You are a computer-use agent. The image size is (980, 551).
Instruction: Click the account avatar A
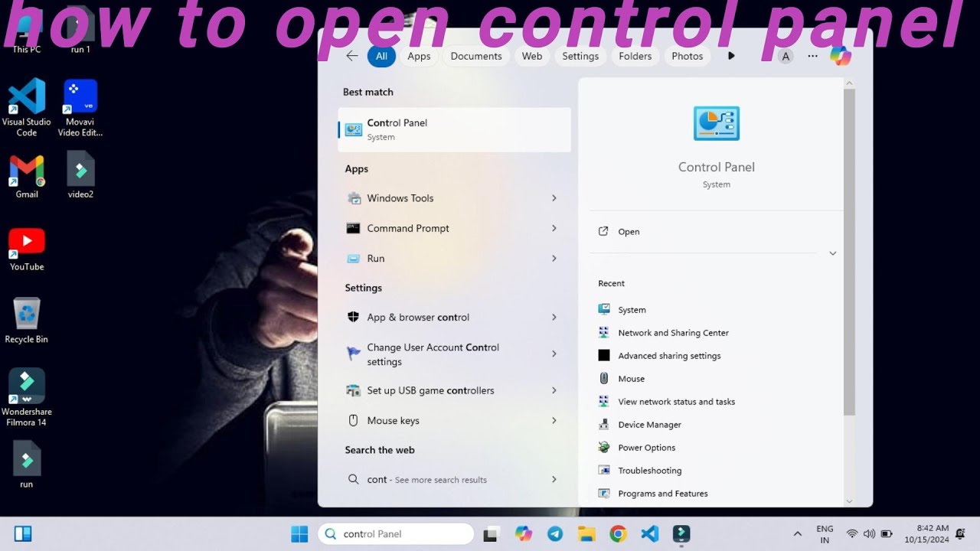[x=785, y=56]
